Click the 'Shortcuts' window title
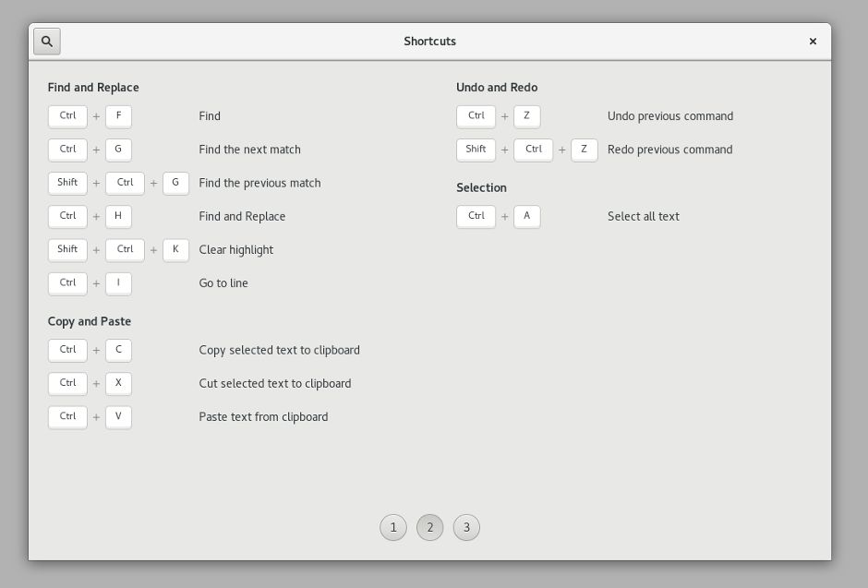The height and width of the screenshot is (588, 868). (x=429, y=42)
